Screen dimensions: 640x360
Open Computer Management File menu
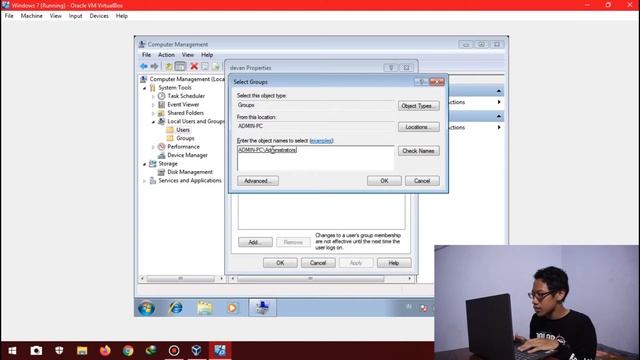point(146,55)
